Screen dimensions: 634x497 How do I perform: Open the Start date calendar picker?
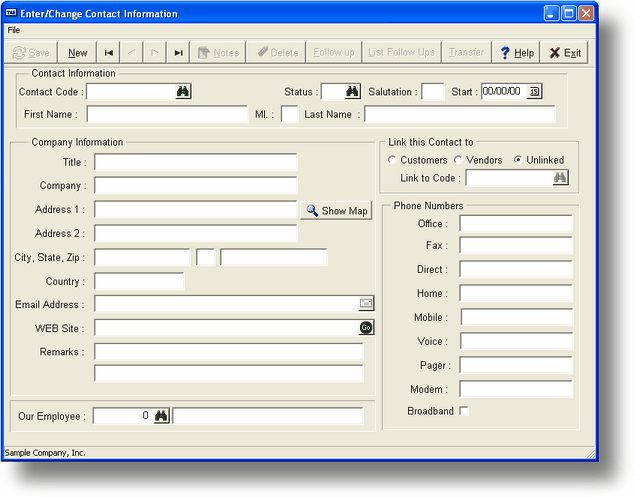point(534,92)
